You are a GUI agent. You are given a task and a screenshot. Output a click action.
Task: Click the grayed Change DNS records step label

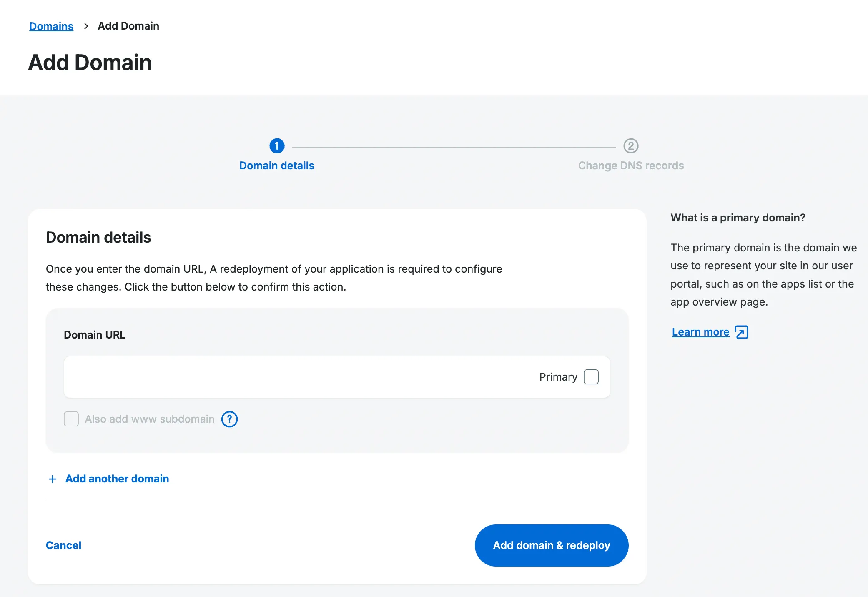coord(631,165)
